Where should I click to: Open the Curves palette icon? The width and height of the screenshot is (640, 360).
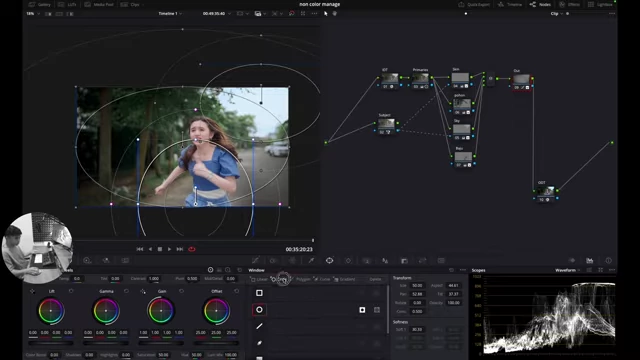255,260
